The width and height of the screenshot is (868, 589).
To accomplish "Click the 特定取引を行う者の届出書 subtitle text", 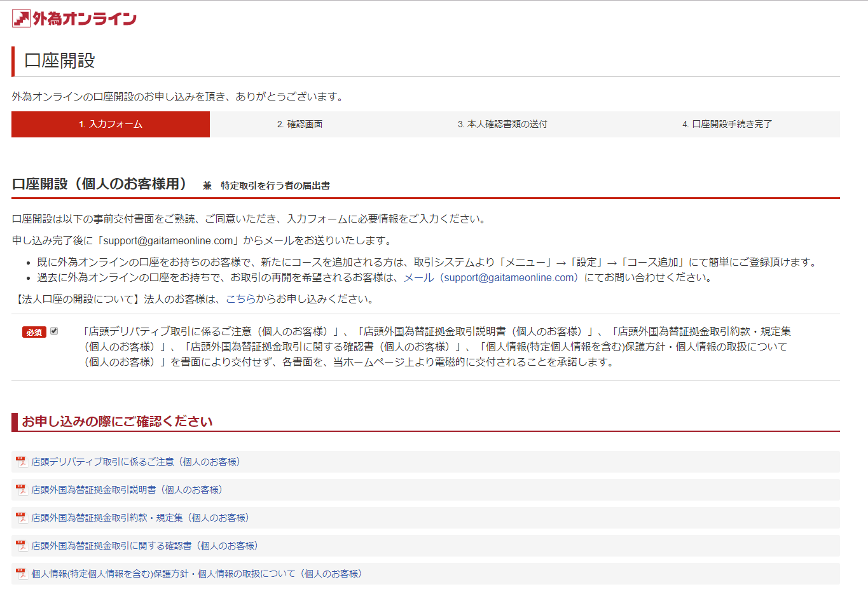I will pos(275,186).
